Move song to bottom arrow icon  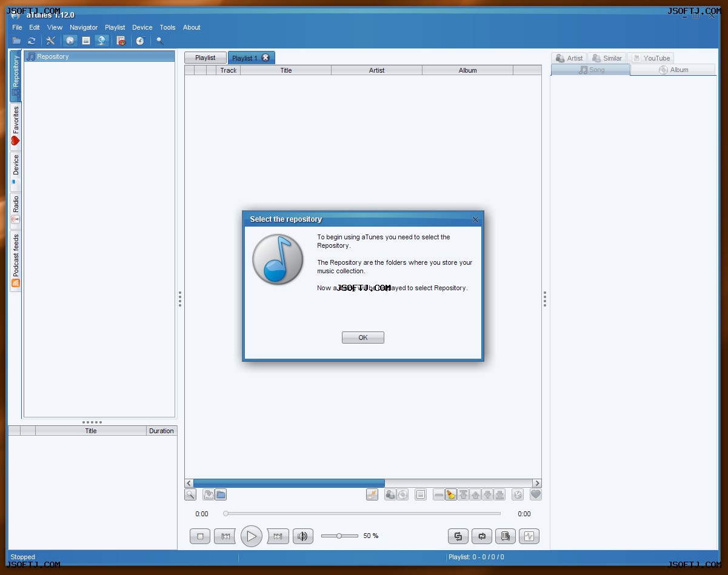[x=499, y=494]
